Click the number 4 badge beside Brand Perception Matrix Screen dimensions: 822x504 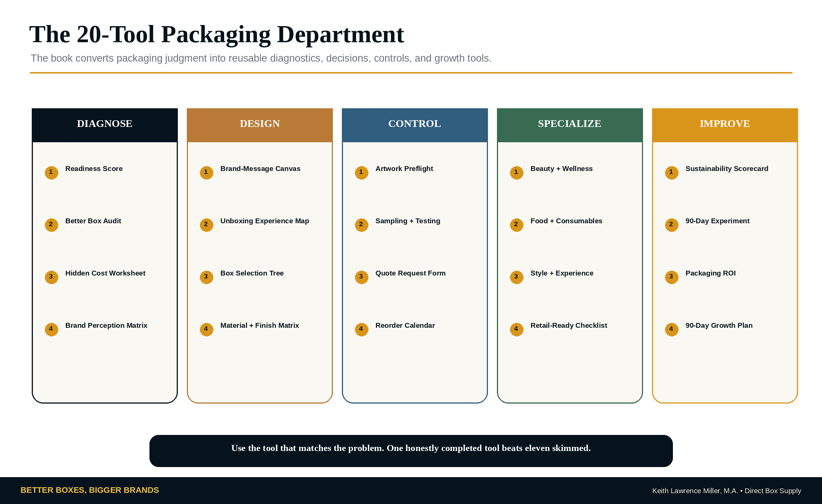(52, 329)
